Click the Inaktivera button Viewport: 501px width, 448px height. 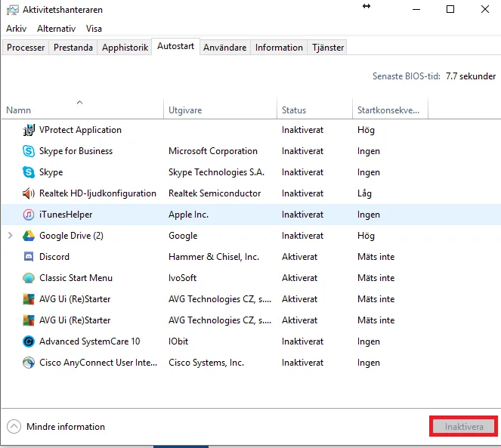pyautogui.click(x=464, y=427)
